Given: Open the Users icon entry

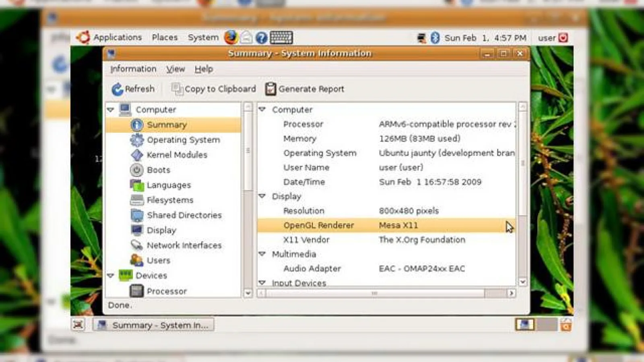Looking at the screenshot, I should coord(137,260).
